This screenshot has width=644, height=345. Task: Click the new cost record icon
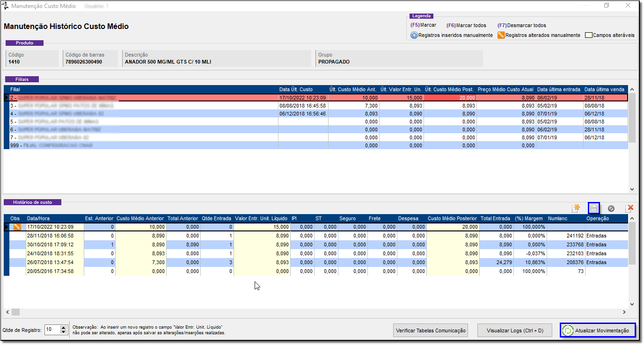(576, 208)
